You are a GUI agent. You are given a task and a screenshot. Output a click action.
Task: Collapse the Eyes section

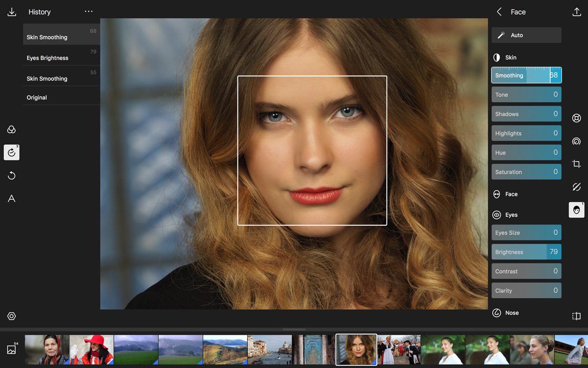click(511, 215)
